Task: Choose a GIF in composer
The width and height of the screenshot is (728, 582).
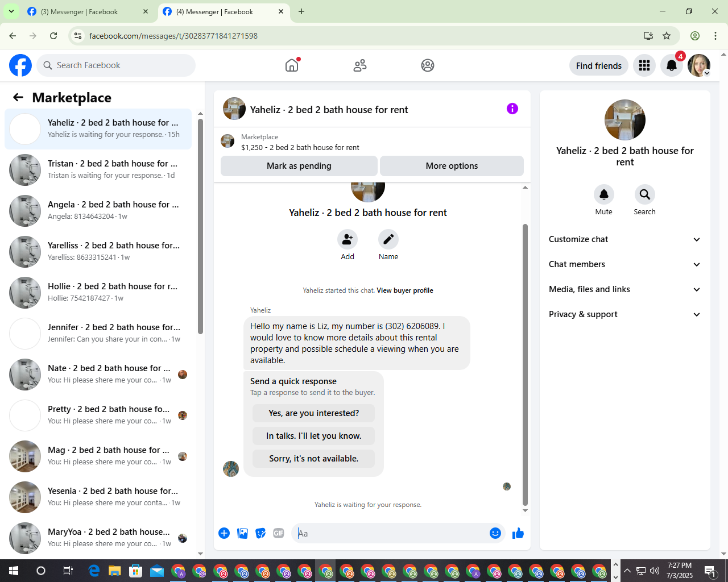Action: (279, 533)
